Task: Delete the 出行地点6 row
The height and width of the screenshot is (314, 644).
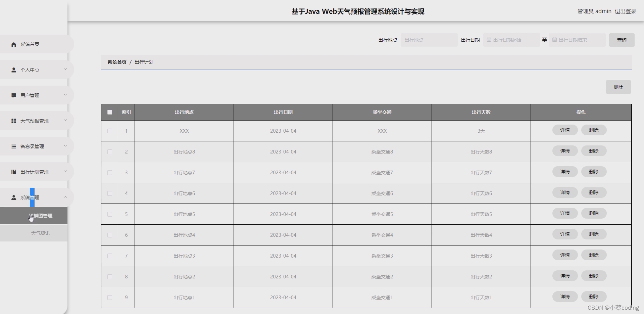Action: click(594, 192)
